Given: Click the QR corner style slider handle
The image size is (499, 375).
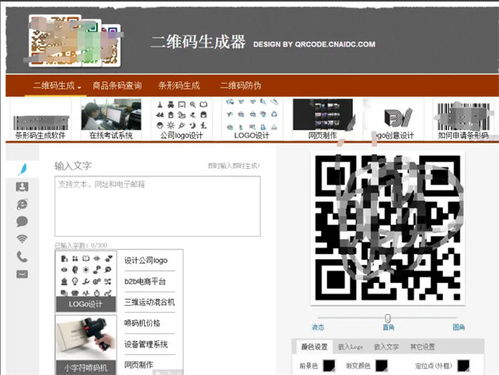Looking at the screenshot, I should 388,318.
